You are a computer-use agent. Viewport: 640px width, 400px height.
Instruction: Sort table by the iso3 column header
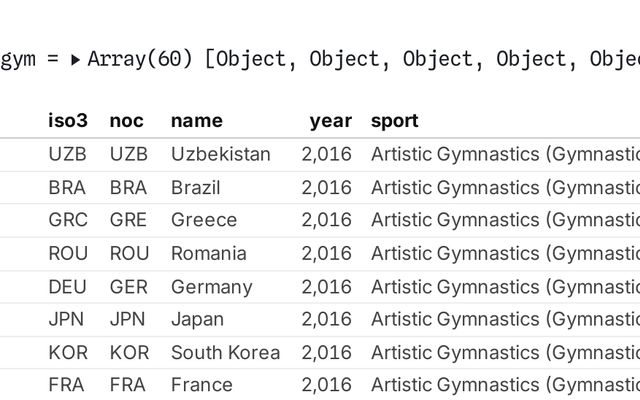[x=68, y=121]
